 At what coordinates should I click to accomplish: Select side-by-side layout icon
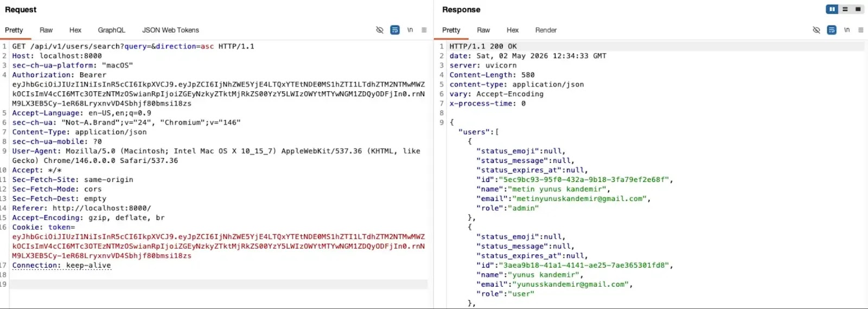point(832,9)
